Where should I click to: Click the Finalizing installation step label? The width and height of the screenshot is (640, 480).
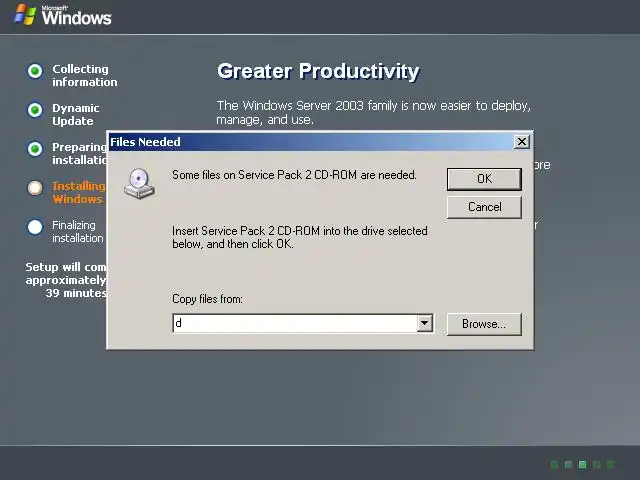(x=78, y=231)
